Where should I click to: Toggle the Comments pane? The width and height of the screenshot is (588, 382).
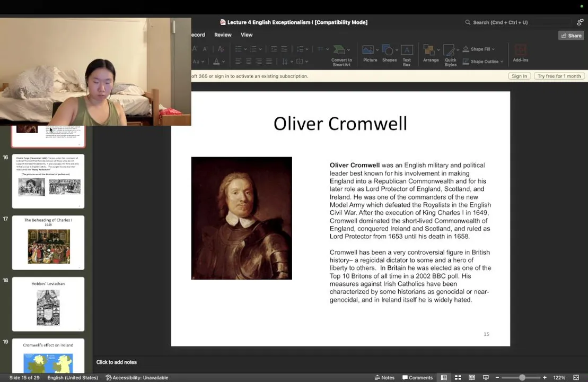click(x=417, y=378)
